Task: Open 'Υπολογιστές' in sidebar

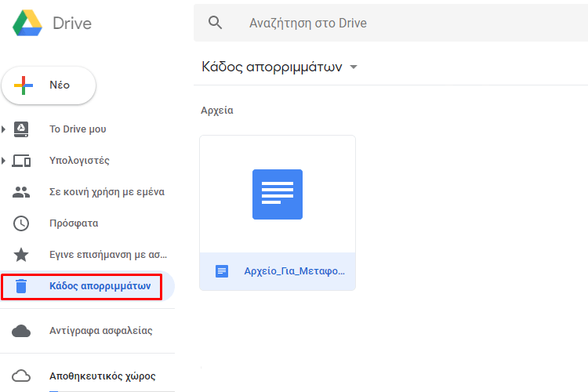Action: [x=79, y=161]
